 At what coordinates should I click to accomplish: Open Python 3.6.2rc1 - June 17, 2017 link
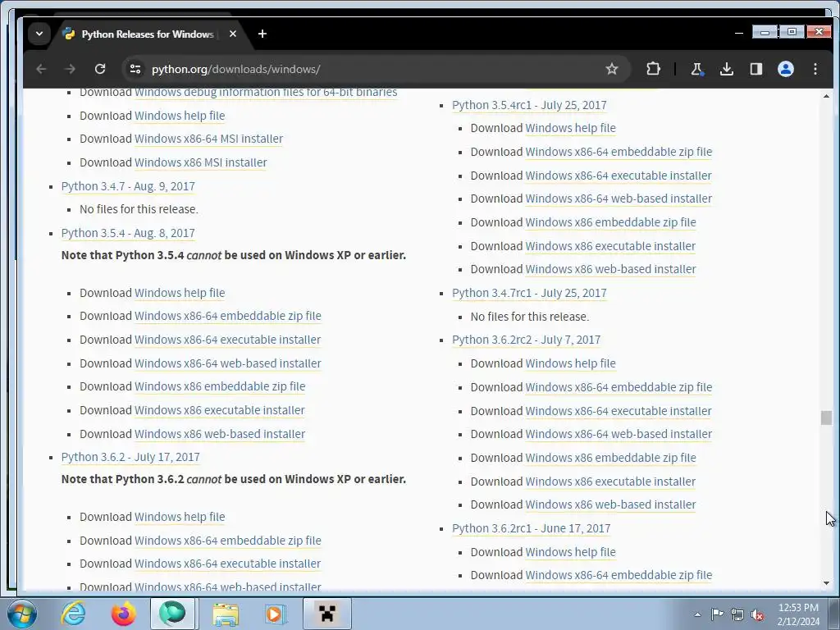click(x=531, y=528)
